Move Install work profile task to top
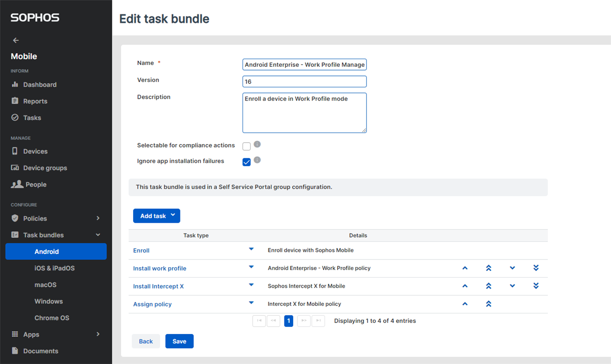 [x=488, y=268]
